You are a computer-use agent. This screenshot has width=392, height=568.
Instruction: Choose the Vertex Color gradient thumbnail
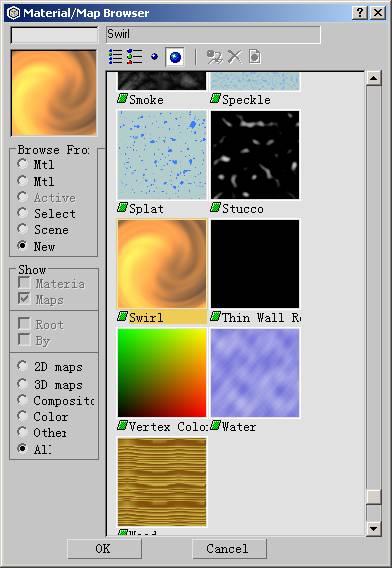point(162,373)
